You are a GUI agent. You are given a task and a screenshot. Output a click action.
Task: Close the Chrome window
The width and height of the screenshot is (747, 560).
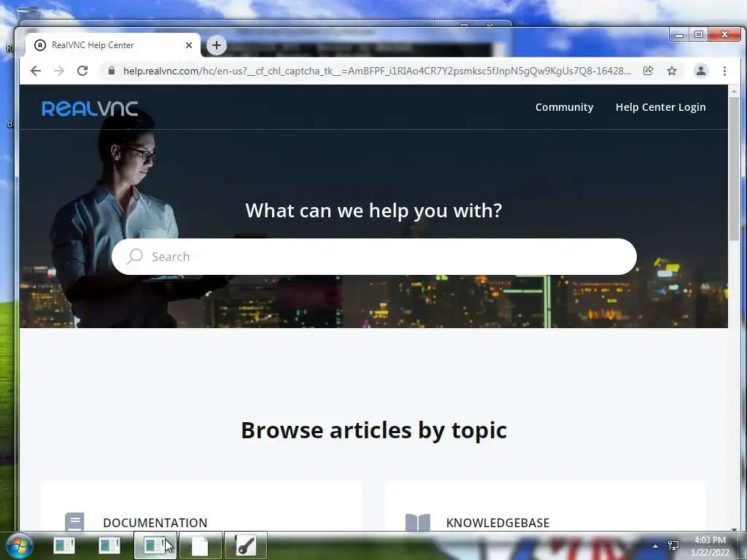pyautogui.click(x=724, y=35)
